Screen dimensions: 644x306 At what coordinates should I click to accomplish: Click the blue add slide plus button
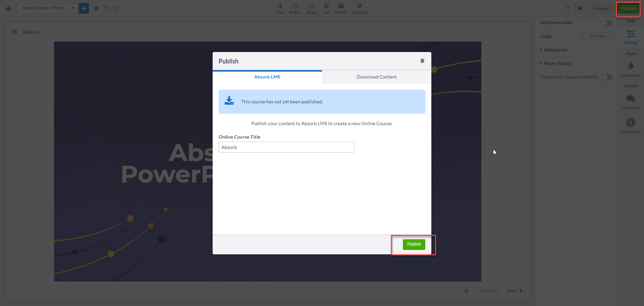click(84, 8)
